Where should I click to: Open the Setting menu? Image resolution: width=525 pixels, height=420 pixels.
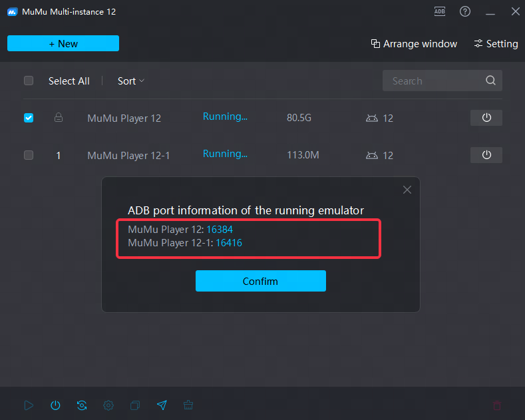tap(496, 44)
